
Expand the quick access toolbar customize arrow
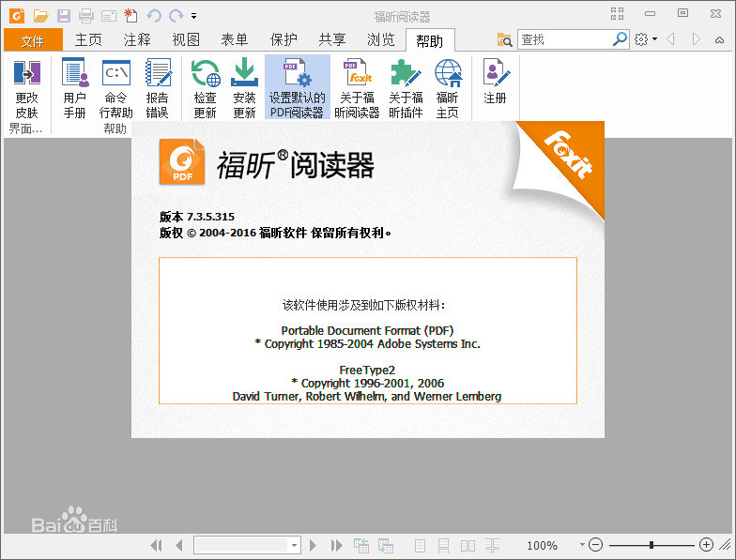(193, 16)
